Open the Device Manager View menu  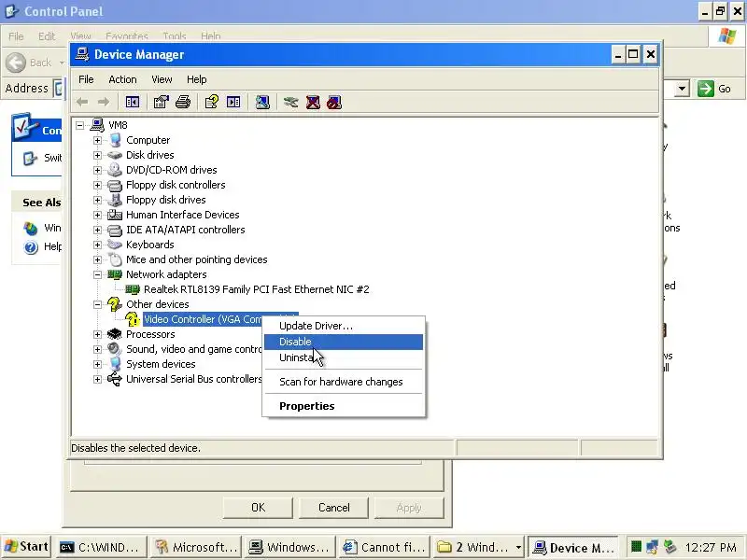[x=162, y=79]
